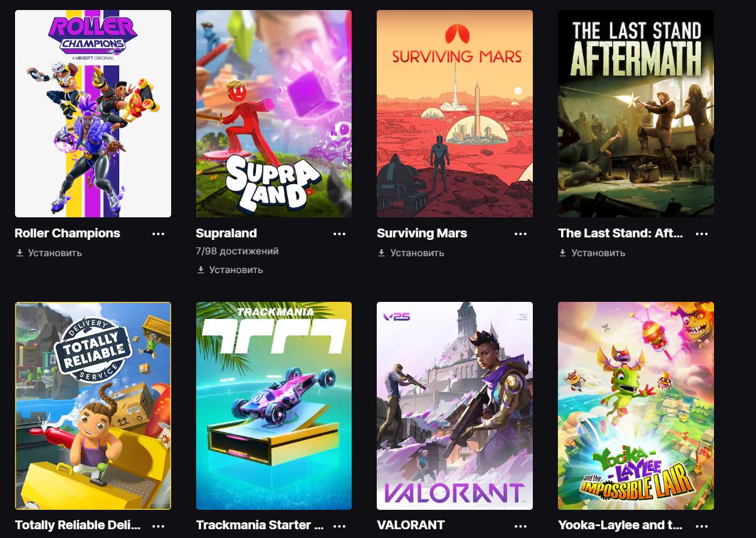Install The Last Stand: Aftermath via Установить

(x=592, y=253)
